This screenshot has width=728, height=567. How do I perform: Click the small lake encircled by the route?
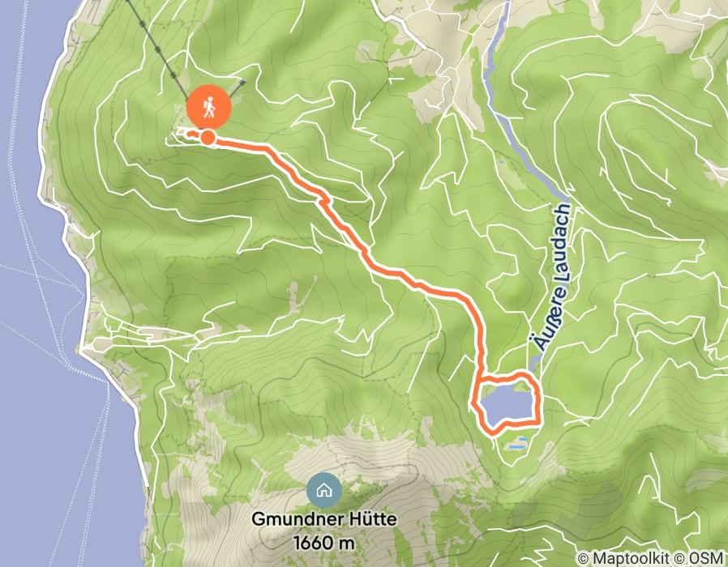click(x=507, y=403)
